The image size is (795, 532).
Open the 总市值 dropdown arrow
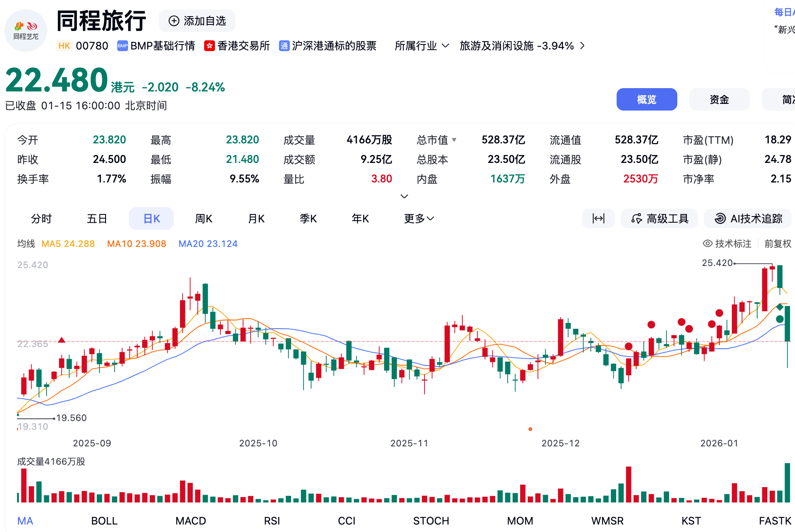coord(454,140)
